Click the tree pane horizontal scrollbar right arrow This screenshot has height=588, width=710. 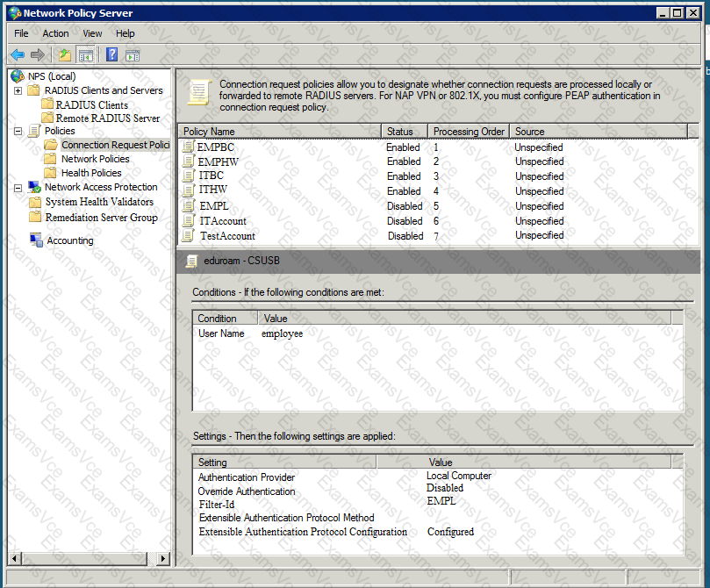(x=163, y=558)
